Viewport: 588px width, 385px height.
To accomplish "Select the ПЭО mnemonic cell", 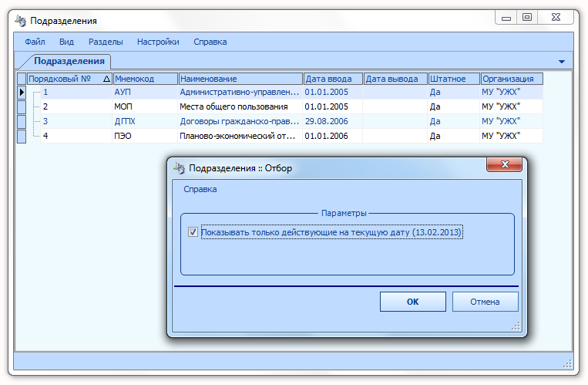I will pos(145,136).
